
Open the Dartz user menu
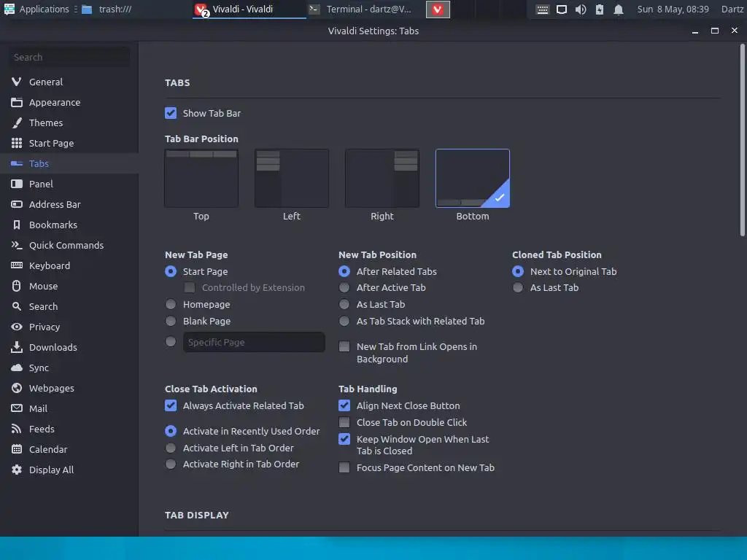point(732,9)
